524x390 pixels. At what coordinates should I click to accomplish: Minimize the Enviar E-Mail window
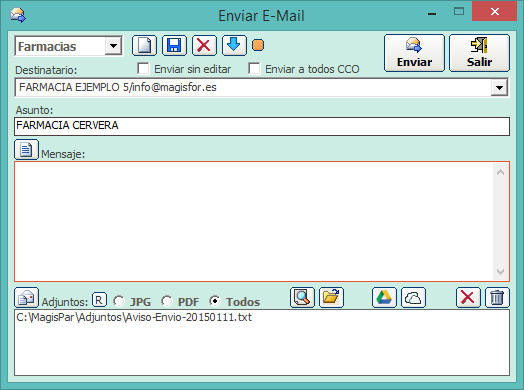[432, 13]
